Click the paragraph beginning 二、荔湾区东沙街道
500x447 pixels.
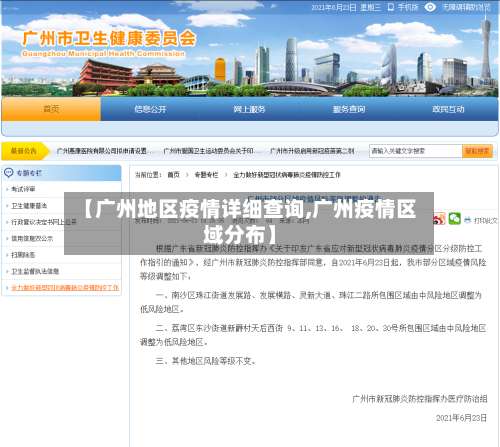click(313, 335)
